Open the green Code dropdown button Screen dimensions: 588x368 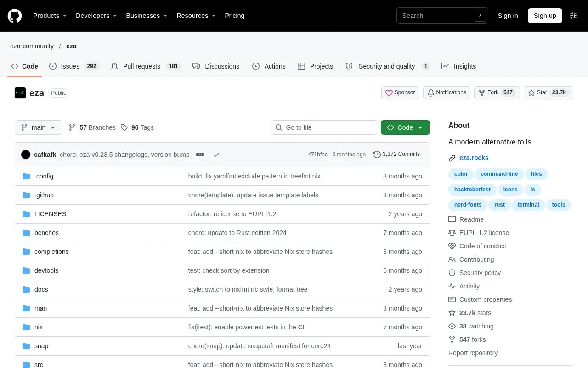point(405,127)
